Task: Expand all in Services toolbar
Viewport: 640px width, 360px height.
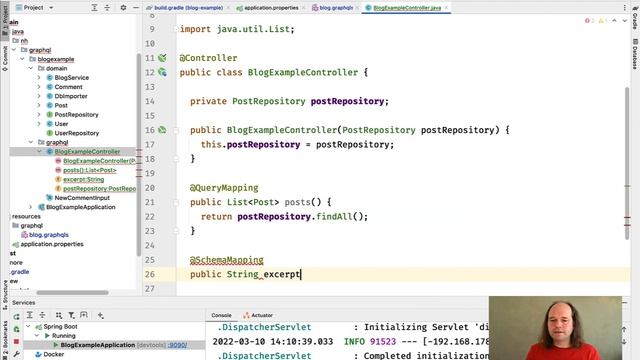Action: coord(30,315)
